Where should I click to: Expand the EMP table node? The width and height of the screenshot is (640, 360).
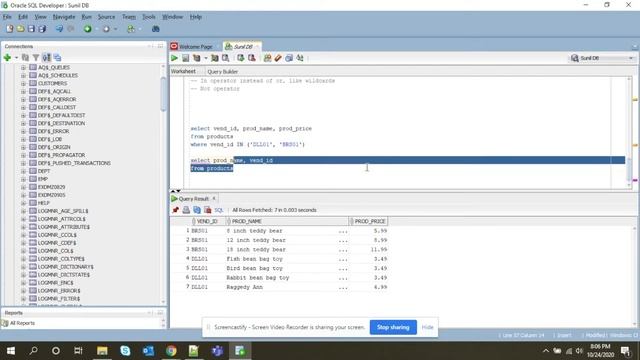23,179
